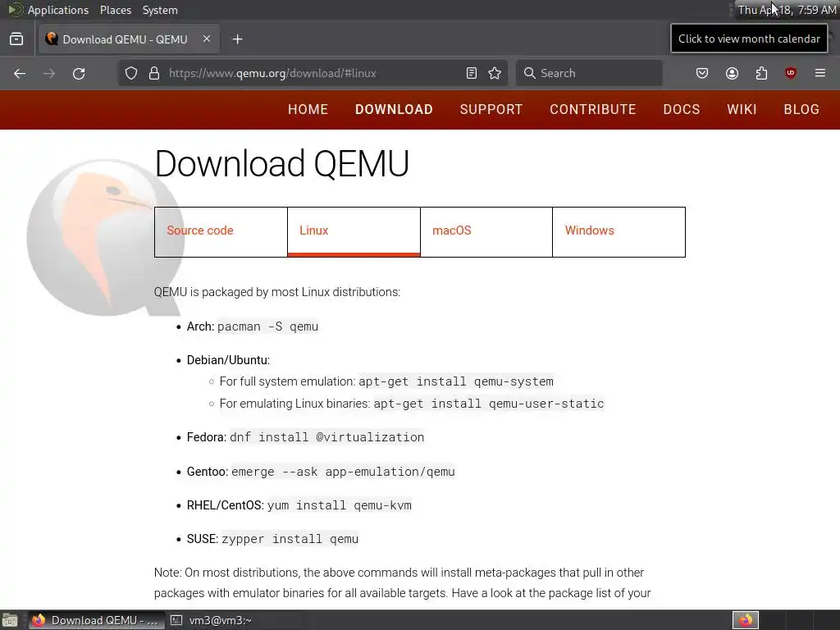Click apt-get install qemu-system command text
This screenshot has height=630, width=840.
click(456, 381)
